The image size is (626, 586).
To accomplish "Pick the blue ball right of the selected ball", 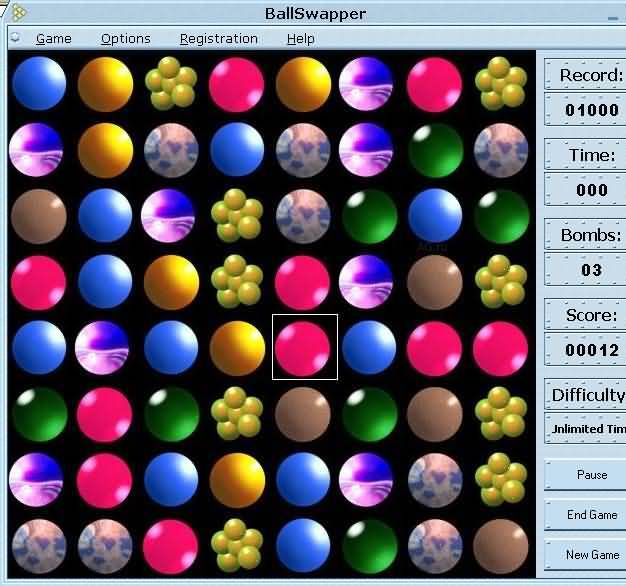I will pyautogui.click(x=369, y=347).
